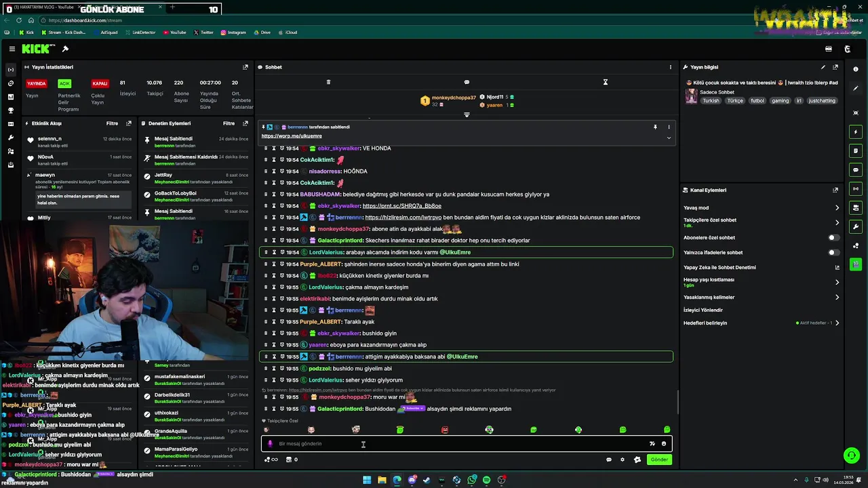Click green support chat bubble at bottom right
This screenshot has height=488, width=868.
pyautogui.click(x=851, y=455)
